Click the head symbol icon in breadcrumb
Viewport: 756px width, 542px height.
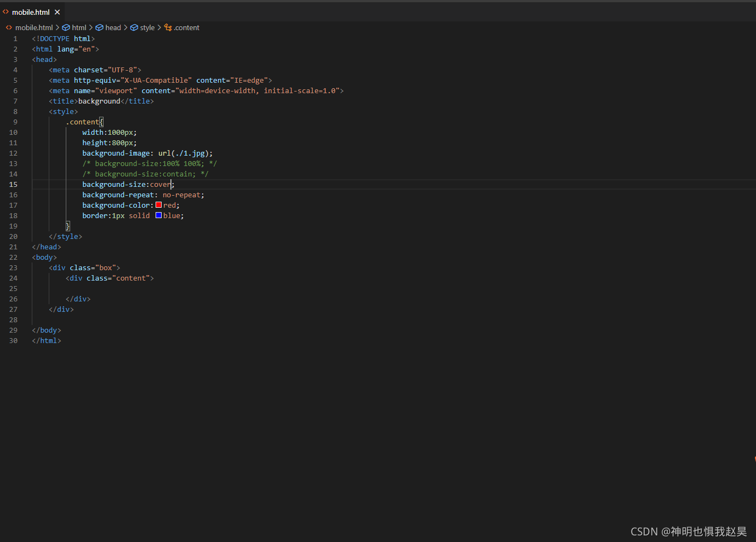pos(100,27)
